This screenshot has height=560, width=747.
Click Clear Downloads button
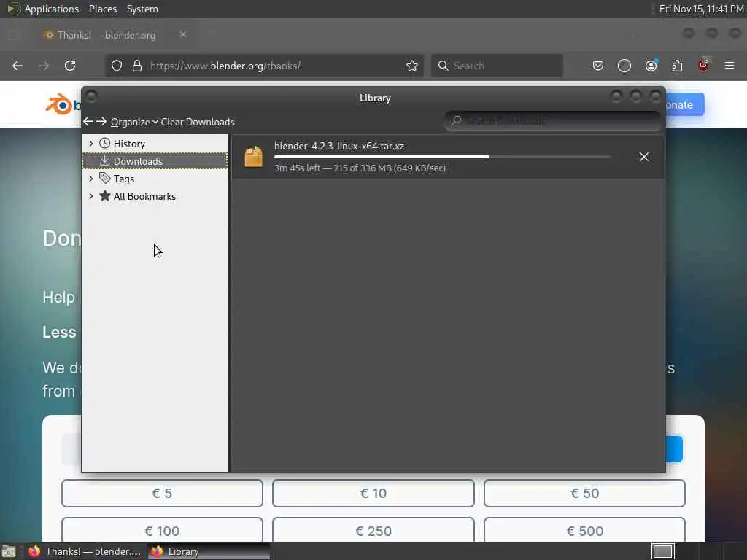click(x=197, y=122)
